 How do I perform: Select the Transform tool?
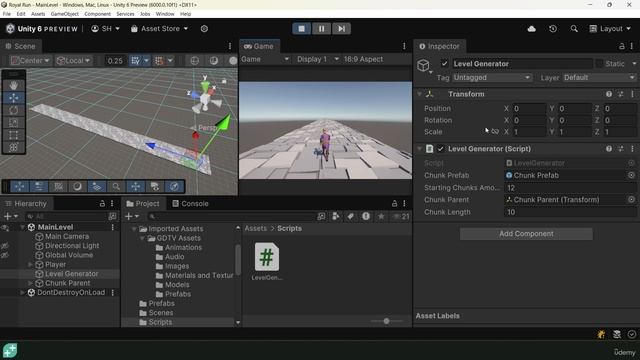point(14,147)
